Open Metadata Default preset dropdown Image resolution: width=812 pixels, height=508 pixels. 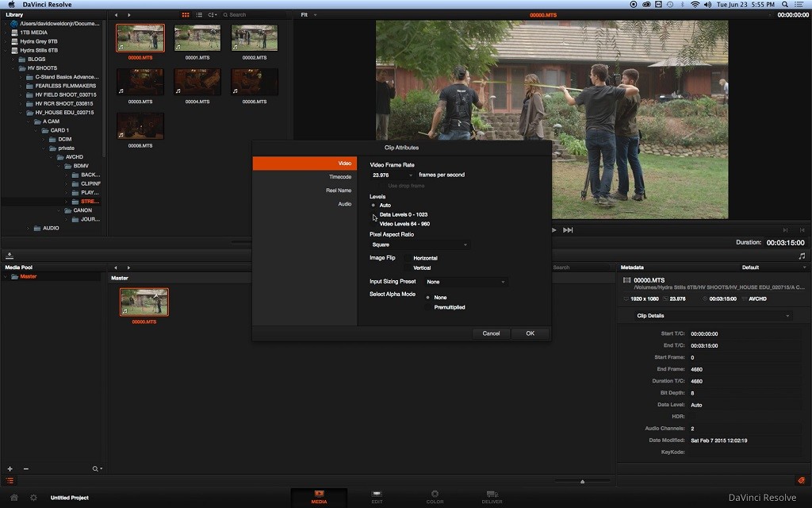click(x=774, y=267)
